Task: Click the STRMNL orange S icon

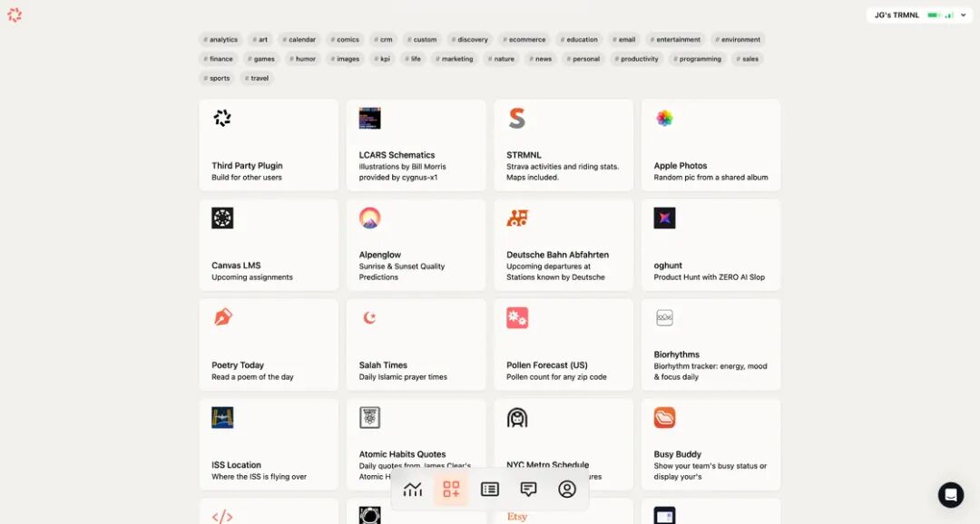Action: click(517, 118)
